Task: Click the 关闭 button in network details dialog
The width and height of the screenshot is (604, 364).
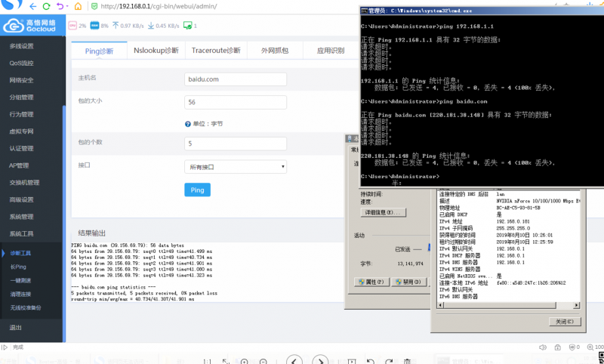Action: pyautogui.click(x=564, y=321)
